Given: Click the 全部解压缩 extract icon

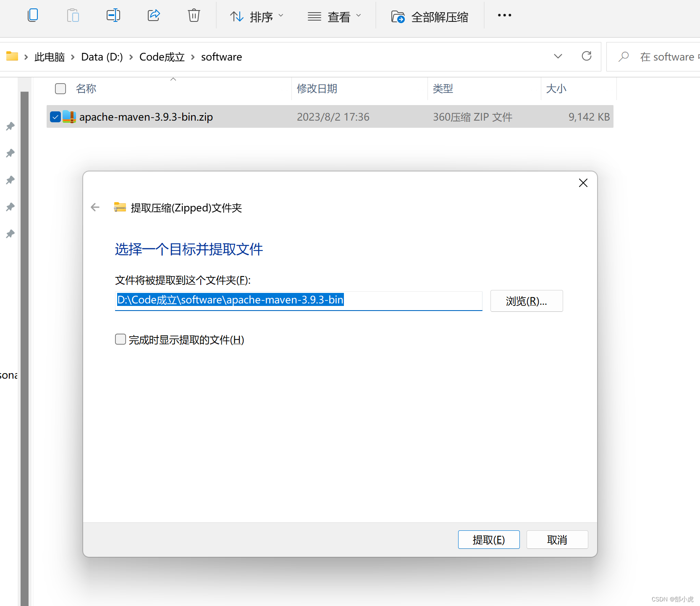Looking at the screenshot, I should tap(398, 16).
